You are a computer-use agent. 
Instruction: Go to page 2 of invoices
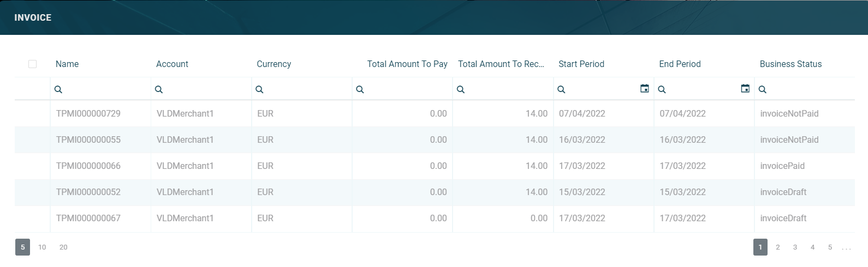click(x=778, y=247)
